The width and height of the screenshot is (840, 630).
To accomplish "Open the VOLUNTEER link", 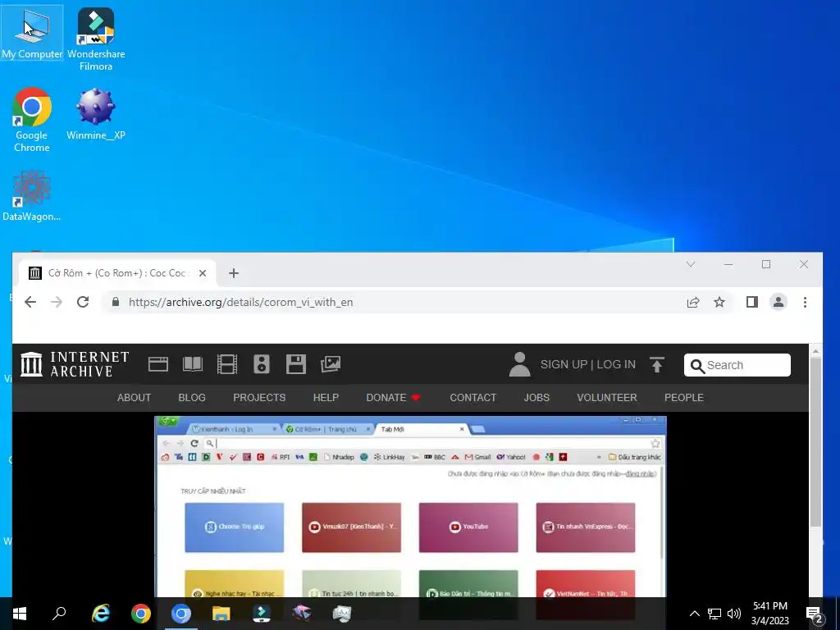I will tap(607, 398).
